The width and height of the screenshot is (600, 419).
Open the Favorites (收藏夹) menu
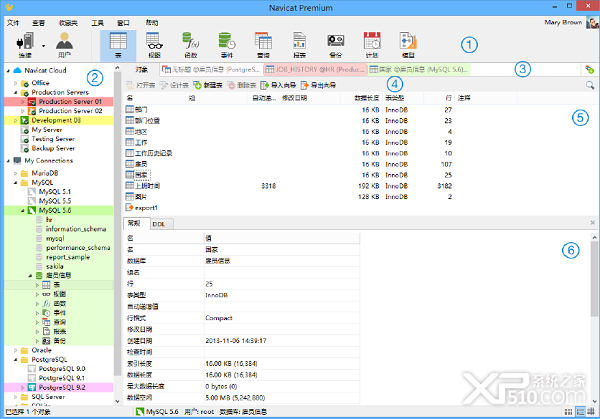(68, 23)
